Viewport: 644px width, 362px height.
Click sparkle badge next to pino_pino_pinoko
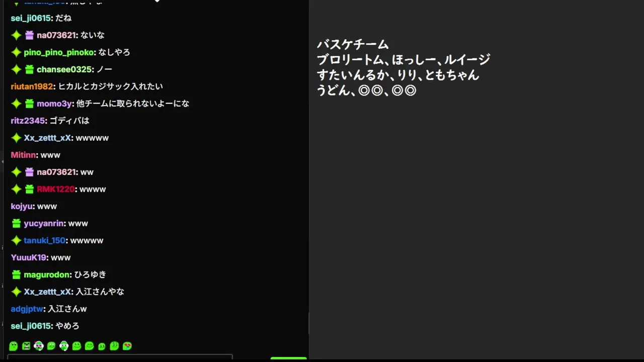coord(16,52)
